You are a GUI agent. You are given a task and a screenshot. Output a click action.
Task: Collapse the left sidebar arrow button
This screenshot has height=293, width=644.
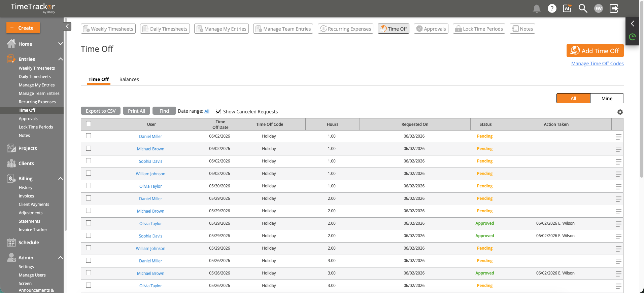point(67,26)
